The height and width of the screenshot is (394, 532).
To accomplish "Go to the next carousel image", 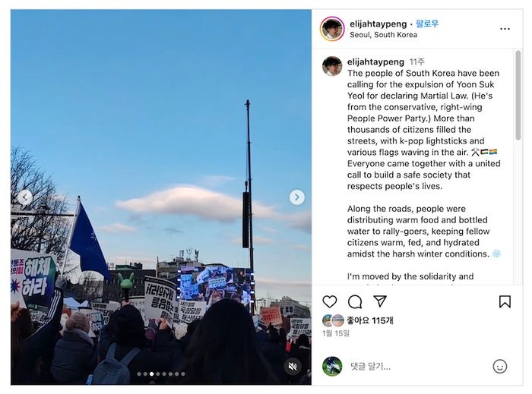I will coord(297,197).
